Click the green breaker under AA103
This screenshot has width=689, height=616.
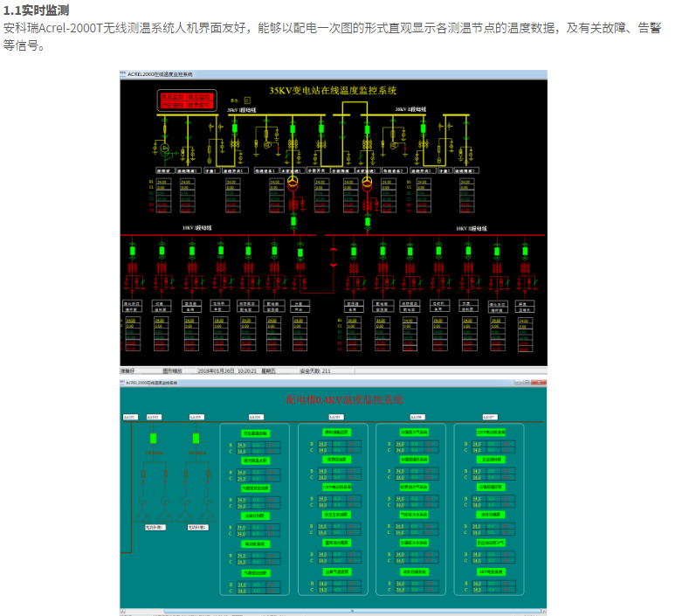[x=196, y=439]
